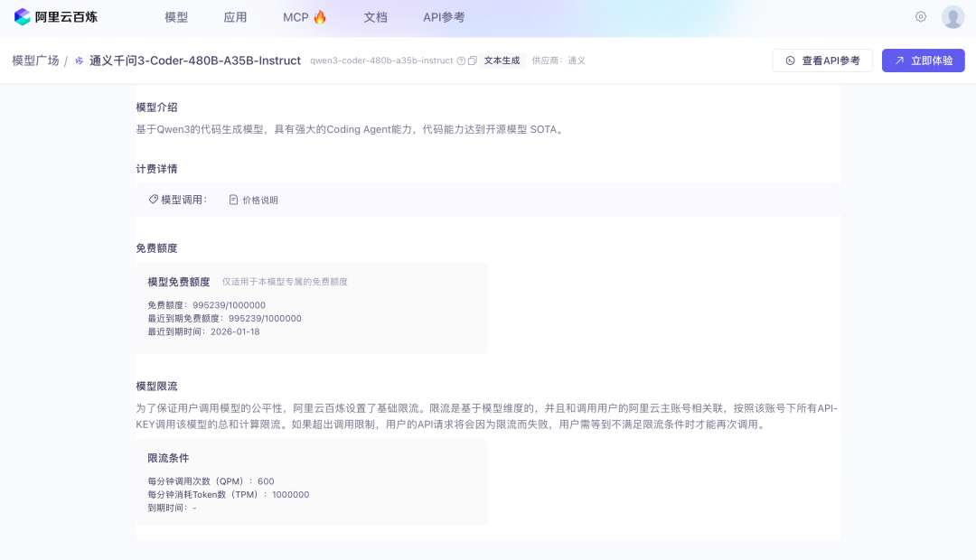Screen dimensions: 976x560
Task: Copy the model ID with copy icon
Action: [x=473, y=61]
